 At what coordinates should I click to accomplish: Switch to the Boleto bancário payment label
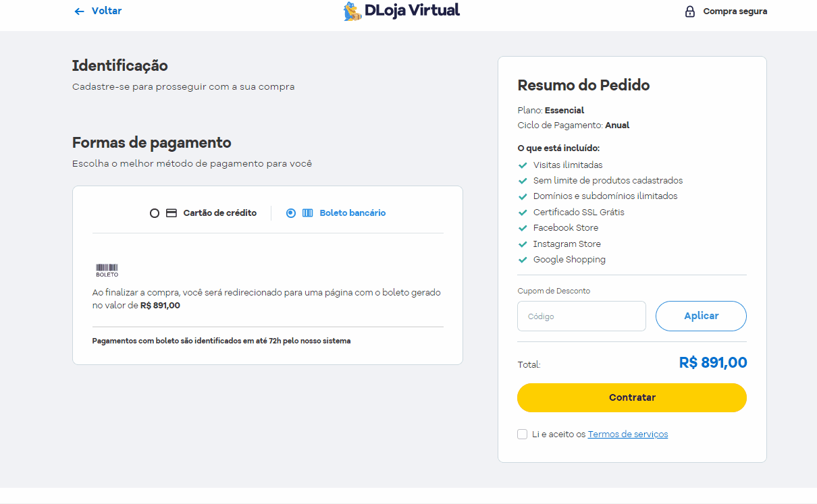pos(352,213)
